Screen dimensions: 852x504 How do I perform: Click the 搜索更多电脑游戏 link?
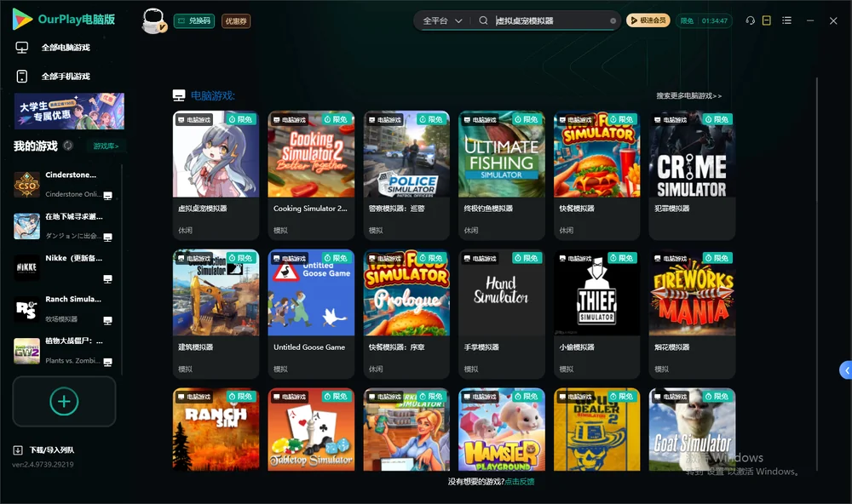pyautogui.click(x=688, y=95)
